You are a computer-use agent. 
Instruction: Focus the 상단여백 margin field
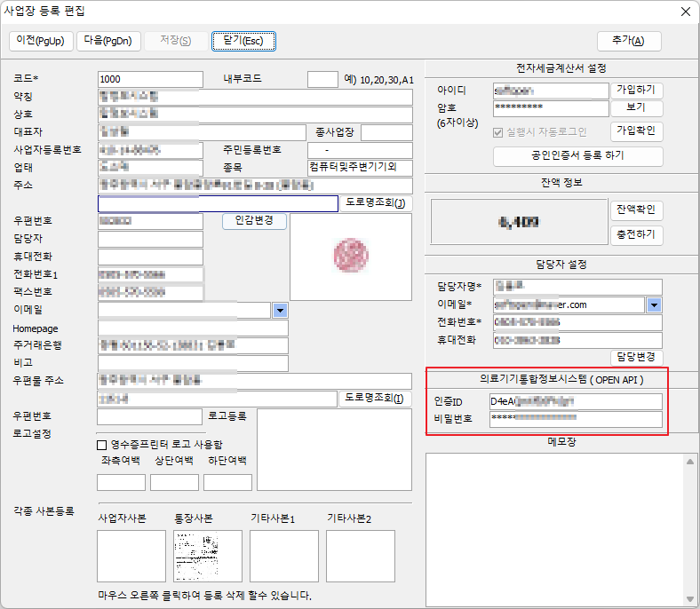click(x=174, y=483)
